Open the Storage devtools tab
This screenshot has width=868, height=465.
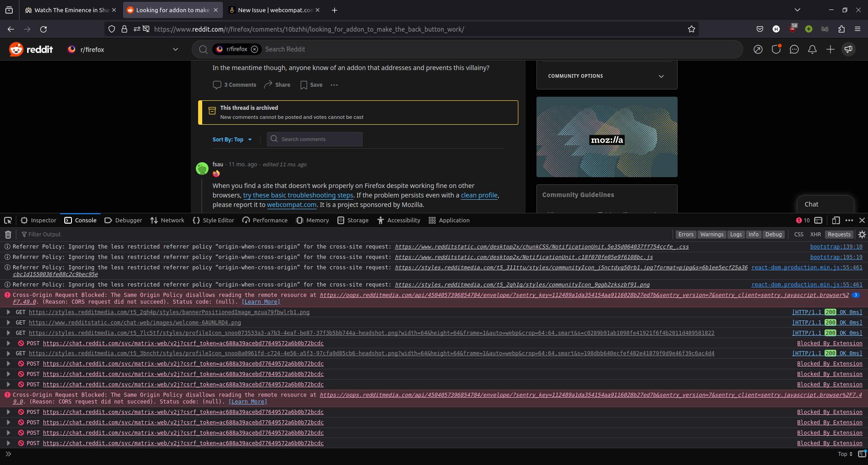pos(353,220)
